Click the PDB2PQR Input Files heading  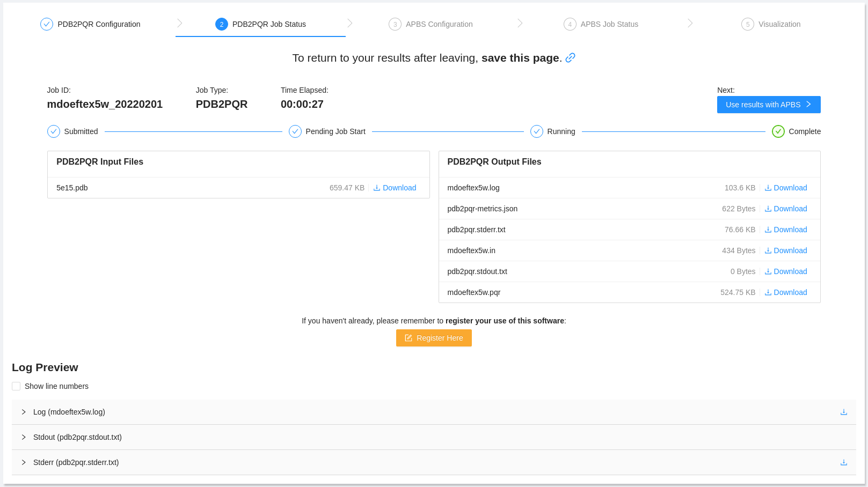click(100, 161)
